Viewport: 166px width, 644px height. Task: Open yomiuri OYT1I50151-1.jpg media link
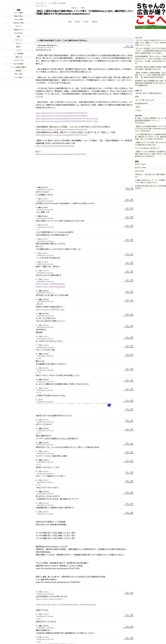66,121
